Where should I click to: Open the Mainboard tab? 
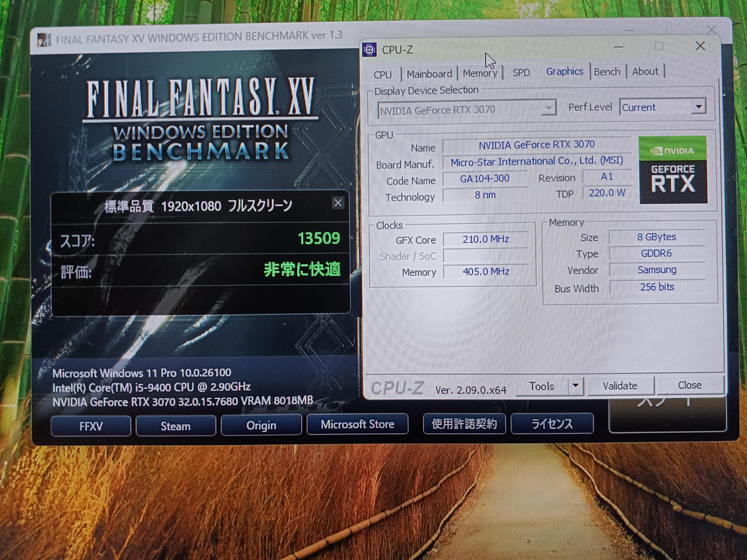coord(429,73)
